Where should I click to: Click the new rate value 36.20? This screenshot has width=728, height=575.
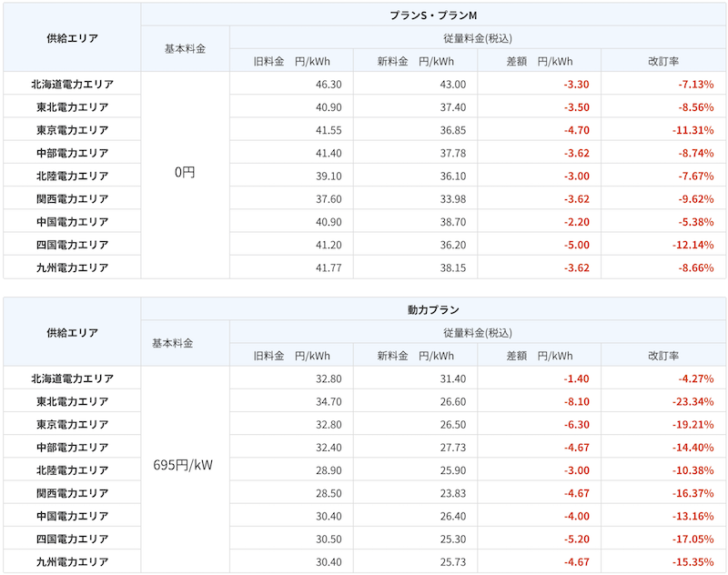[x=453, y=245]
